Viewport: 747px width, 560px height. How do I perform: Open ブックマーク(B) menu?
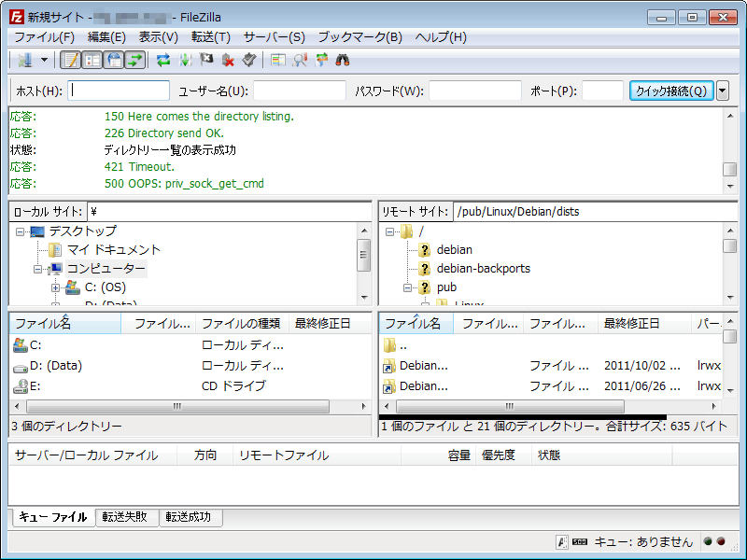[360, 37]
